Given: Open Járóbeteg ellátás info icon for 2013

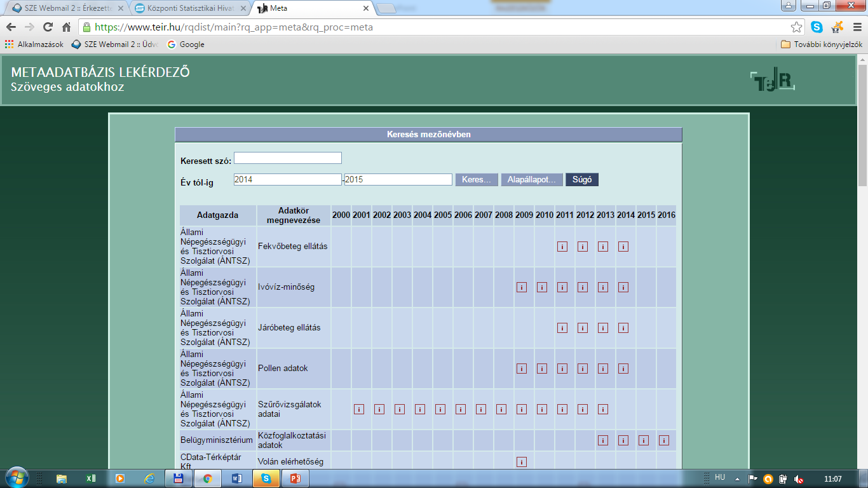Looking at the screenshot, I should [603, 328].
